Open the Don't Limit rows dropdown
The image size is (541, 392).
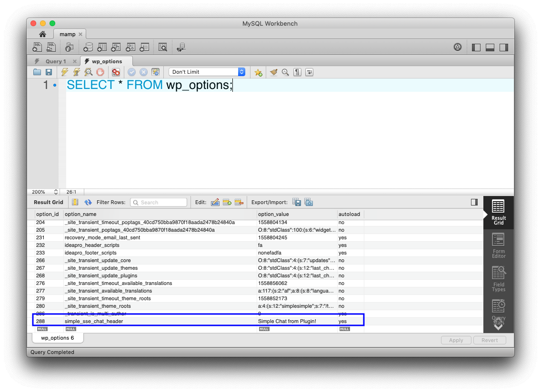(207, 72)
